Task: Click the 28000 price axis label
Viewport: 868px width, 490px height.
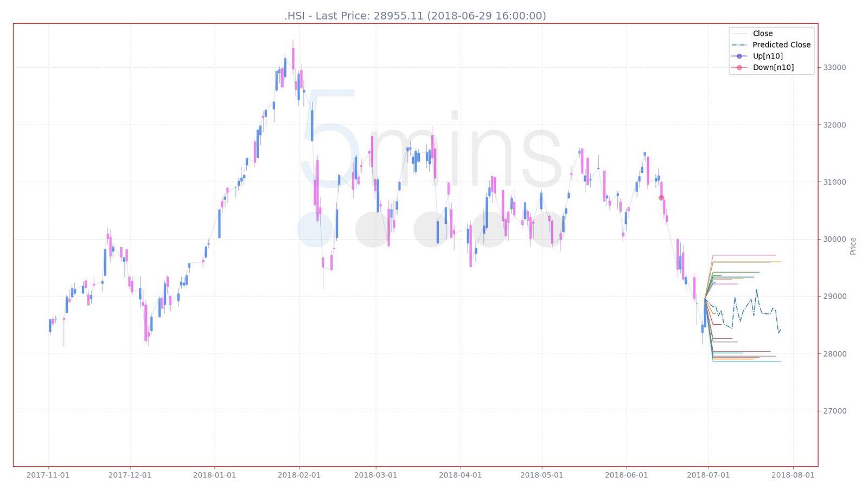Action: point(834,354)
